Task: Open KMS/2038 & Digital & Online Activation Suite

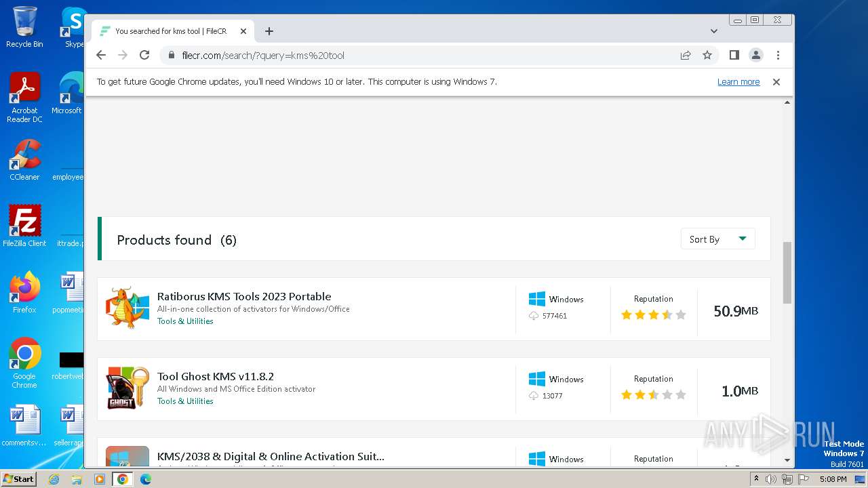Action: coord(271,456)
